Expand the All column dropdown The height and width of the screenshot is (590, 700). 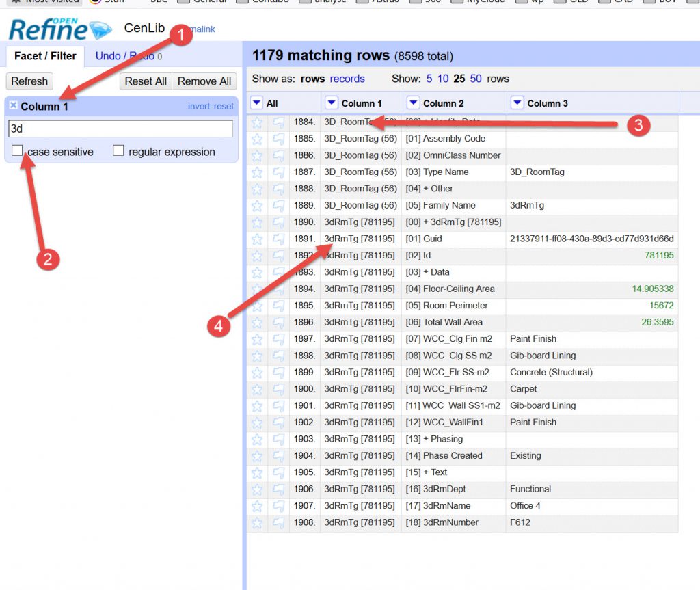[x=256, y=103]
